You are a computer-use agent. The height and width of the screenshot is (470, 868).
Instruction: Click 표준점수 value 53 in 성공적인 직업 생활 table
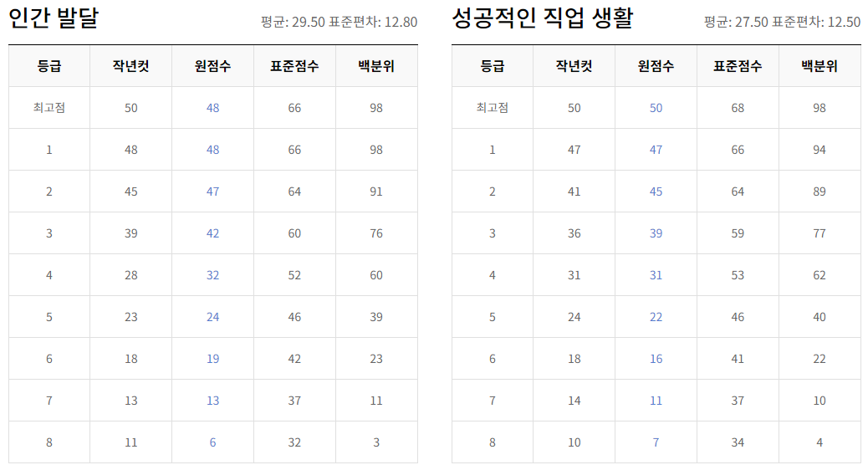(x=738, y=275)
